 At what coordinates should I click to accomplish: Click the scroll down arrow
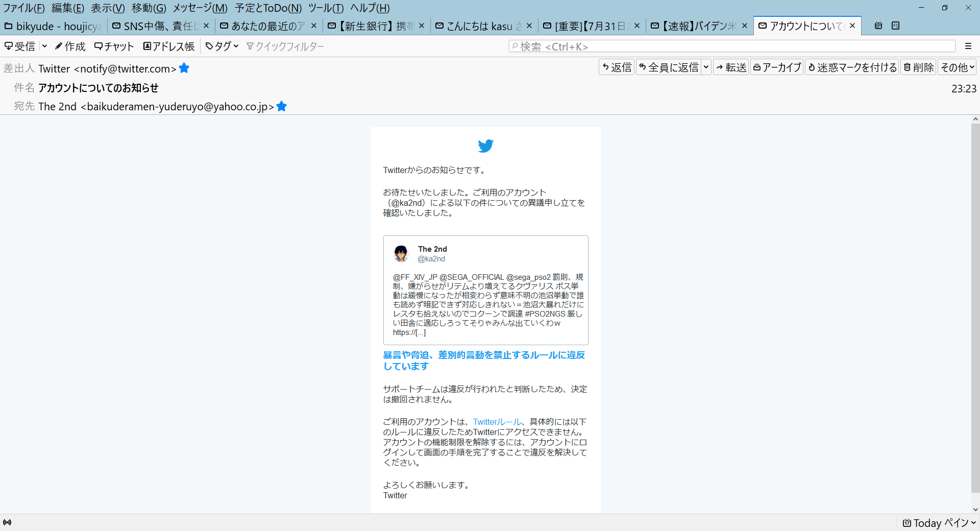pos(975,509)
